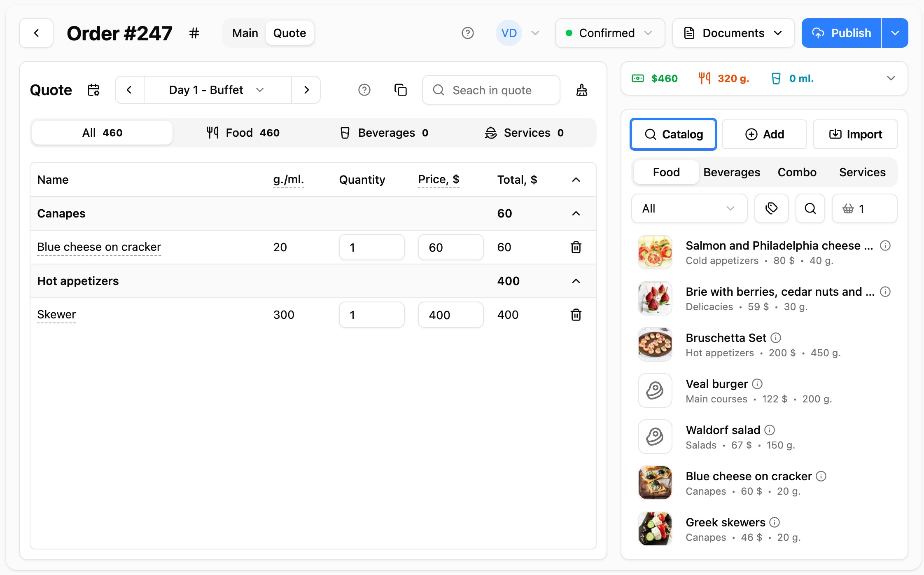
Task: Collapse the Hot appetizers section
Action: point(576,281)
